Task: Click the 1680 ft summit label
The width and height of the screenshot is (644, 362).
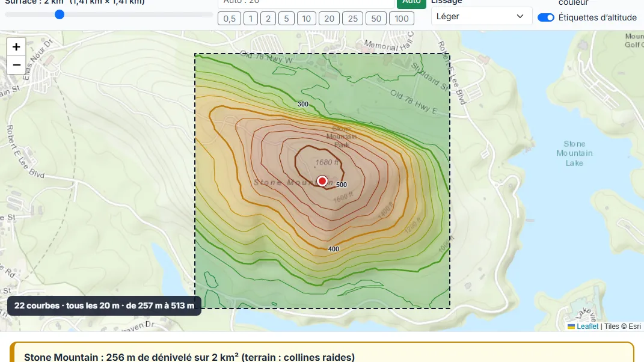Action: 327,162
